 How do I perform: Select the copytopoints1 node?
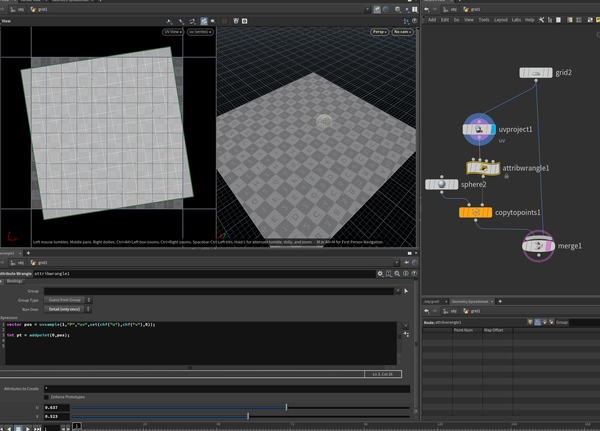[475, 212]
